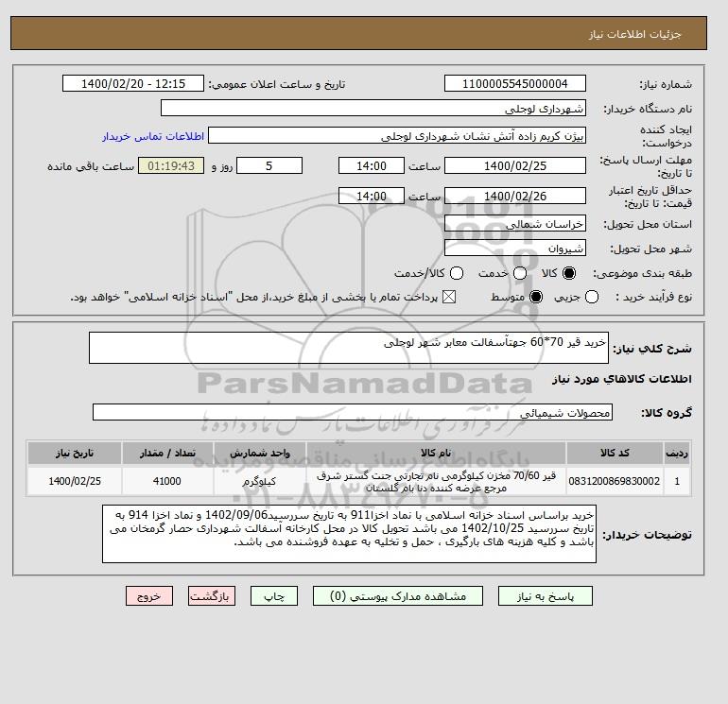728x704 pixels.
Task: Click the واحد شمارش column header
Action: [x=260, y=453]
